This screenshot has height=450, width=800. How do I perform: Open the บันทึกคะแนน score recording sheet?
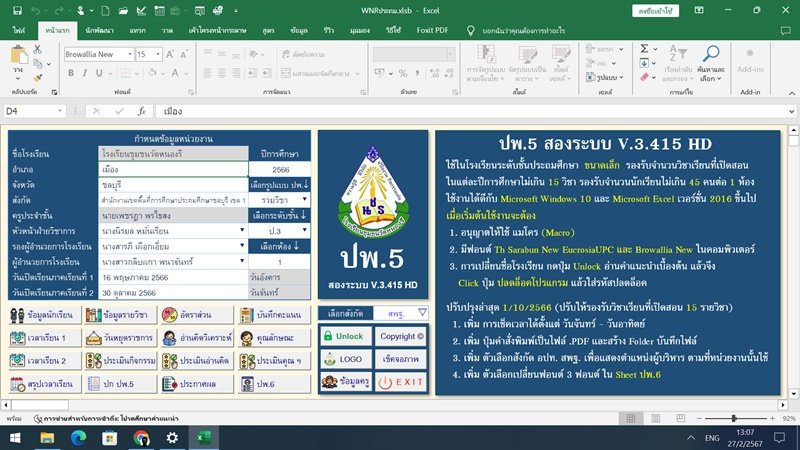pyautogui.click(x=270, y=315)
